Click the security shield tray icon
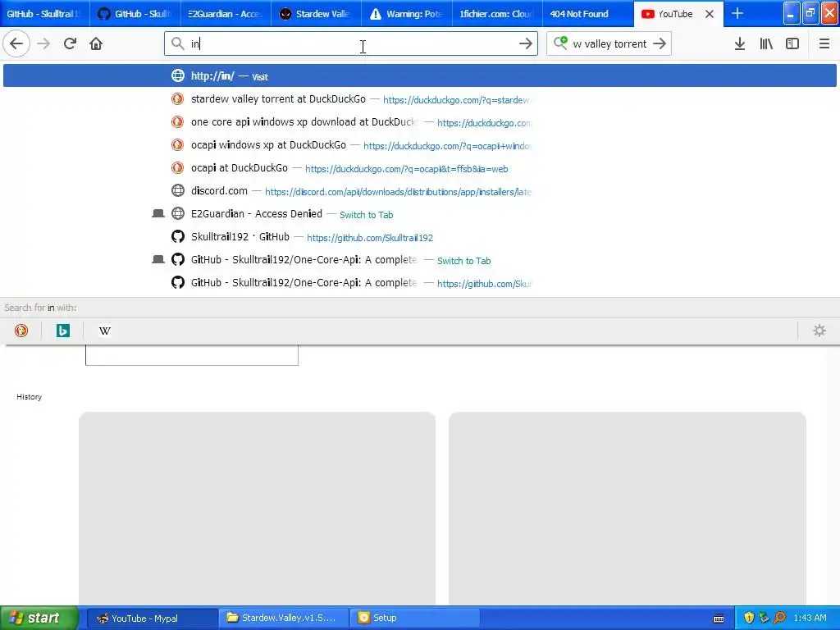840x630 pixels. [x=749, y=618]
